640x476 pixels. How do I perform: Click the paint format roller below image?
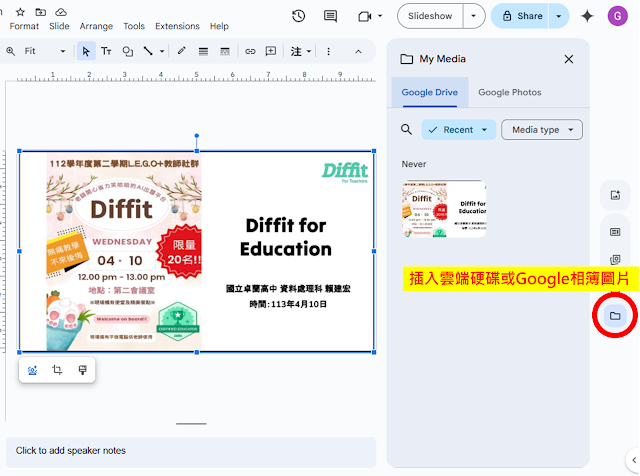(x=82, y=370)
